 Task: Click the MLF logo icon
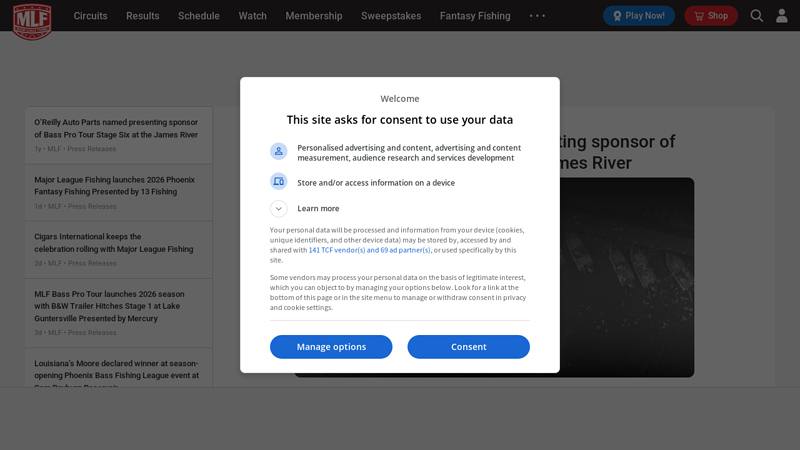point(32,19)
